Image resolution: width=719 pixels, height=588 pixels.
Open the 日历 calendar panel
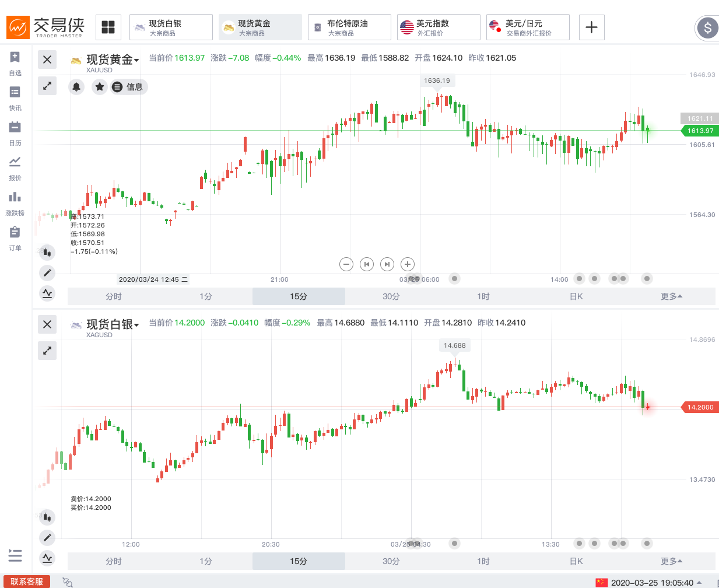point(15,135)
